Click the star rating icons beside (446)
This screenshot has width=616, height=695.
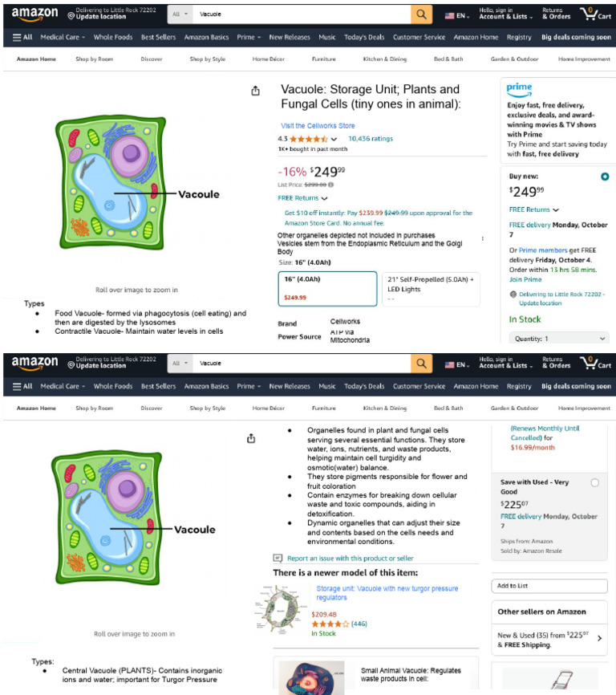[330, 624]
